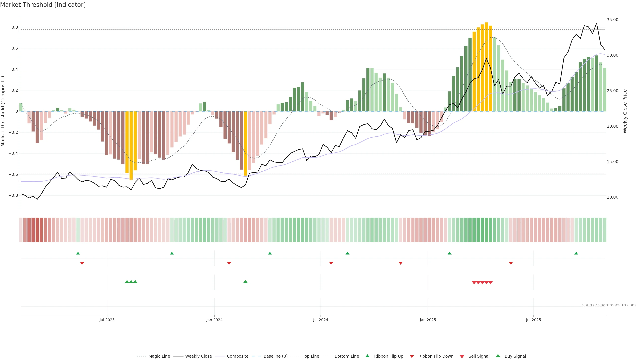
Task: Click the ribbon flip down marker before Jul 2025
Action: pos(511,263)
